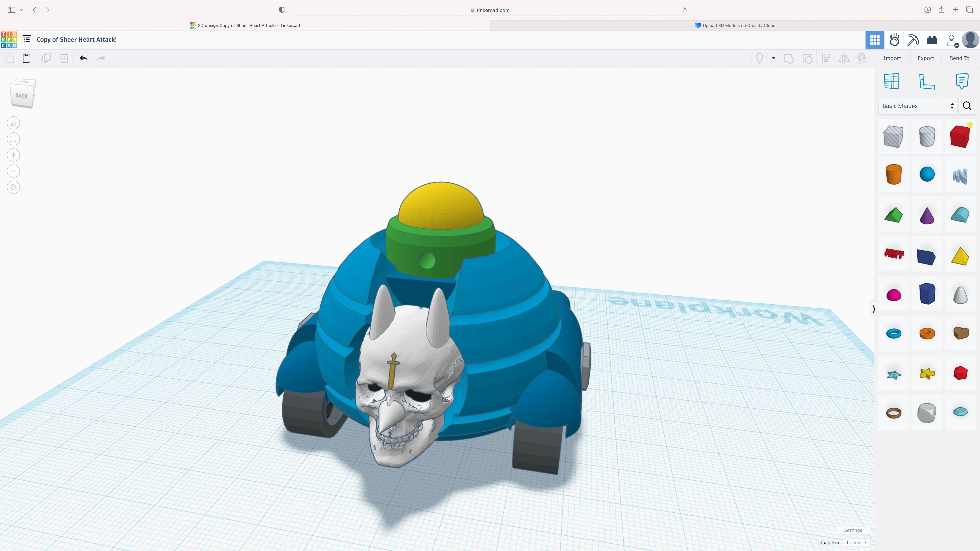
Task: Redo the last action
Action: pyautogui.click(x=101, y=58)
